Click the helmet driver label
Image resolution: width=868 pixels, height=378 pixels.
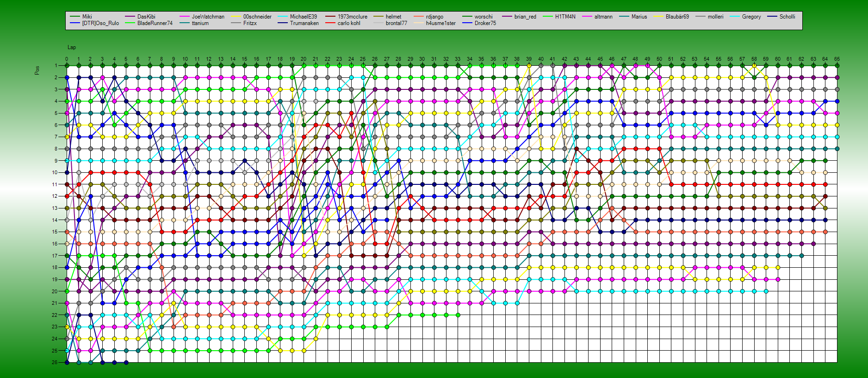tap(394, 17)
